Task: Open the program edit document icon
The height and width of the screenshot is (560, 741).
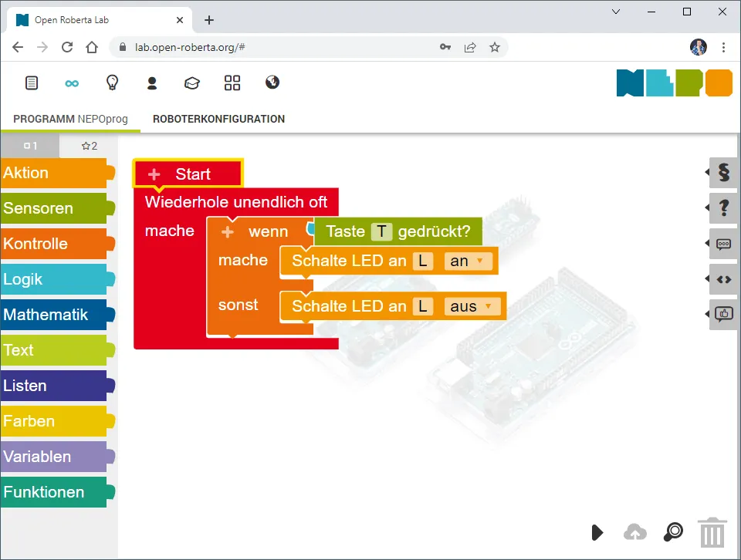Action: [x=32, y=83]
